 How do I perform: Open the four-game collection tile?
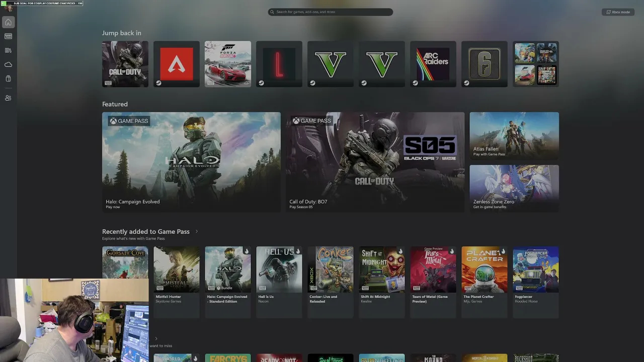coord(536,64)
